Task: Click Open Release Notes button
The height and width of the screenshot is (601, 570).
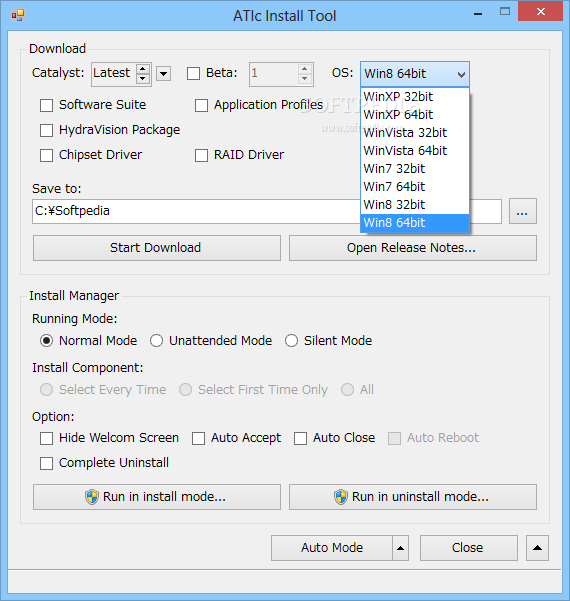Action: [x=413, y=248]
